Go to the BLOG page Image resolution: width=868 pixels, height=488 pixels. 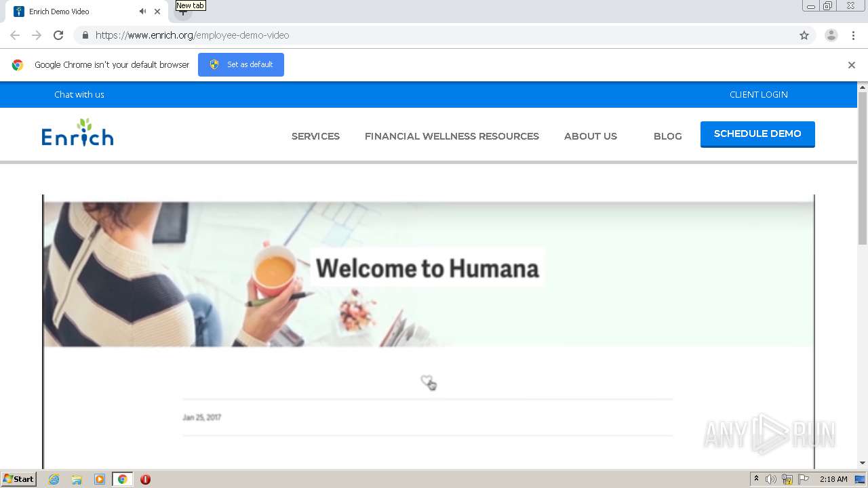668,136
